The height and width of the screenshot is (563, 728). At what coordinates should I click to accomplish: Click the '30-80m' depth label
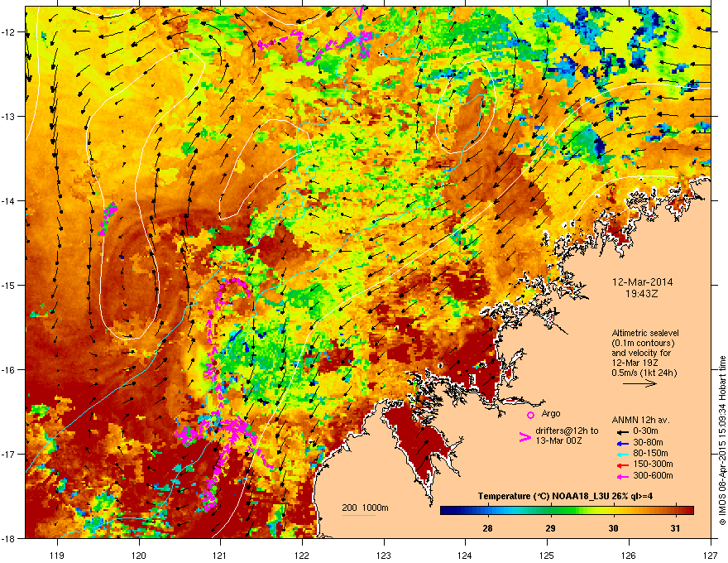tap(648, 442)
